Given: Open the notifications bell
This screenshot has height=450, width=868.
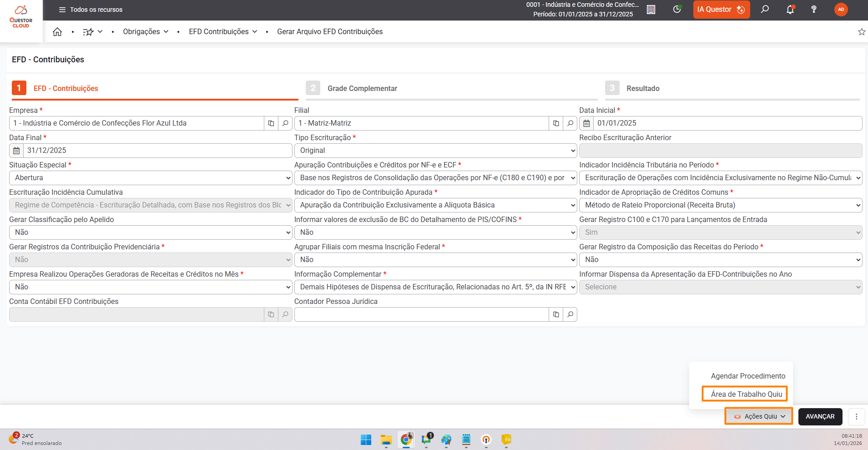Looking at the screenshot, I should 790,10.
